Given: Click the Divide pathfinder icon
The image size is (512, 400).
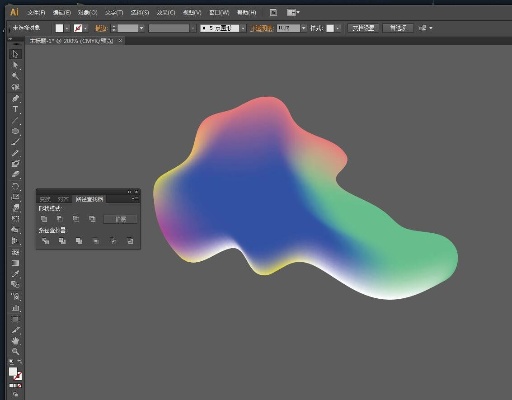Looking at the screenshot, I should pos(45,241).
